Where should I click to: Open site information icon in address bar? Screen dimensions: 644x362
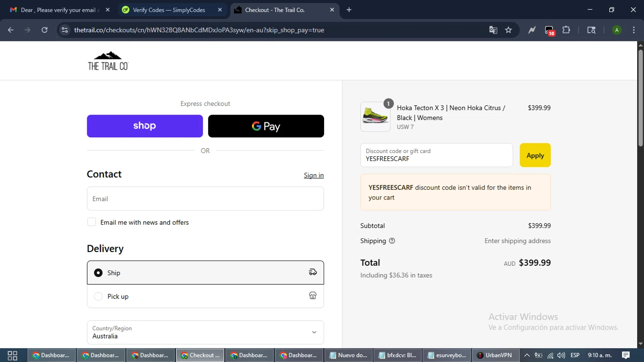65,30
